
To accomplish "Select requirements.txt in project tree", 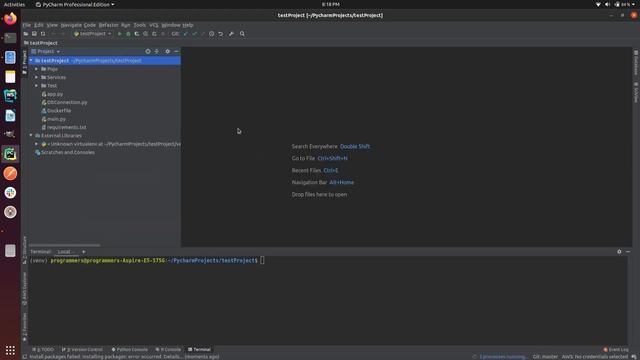I will (64, 127).
